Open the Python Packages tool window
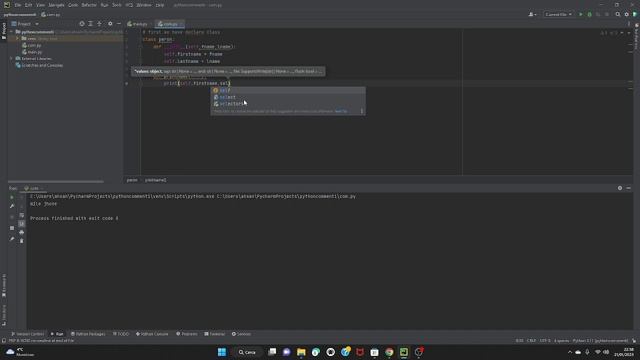The width and height of the screenshot is (640, 360). (x=88, y=334)
